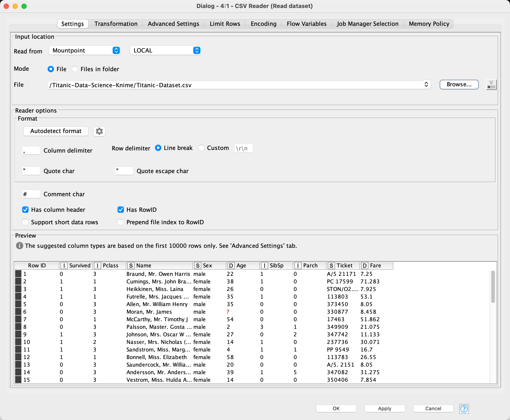This screenshot has height=420, width=510.
Task: Click the preview table vertical scrollbar
Action: click(x=493, y=287)
